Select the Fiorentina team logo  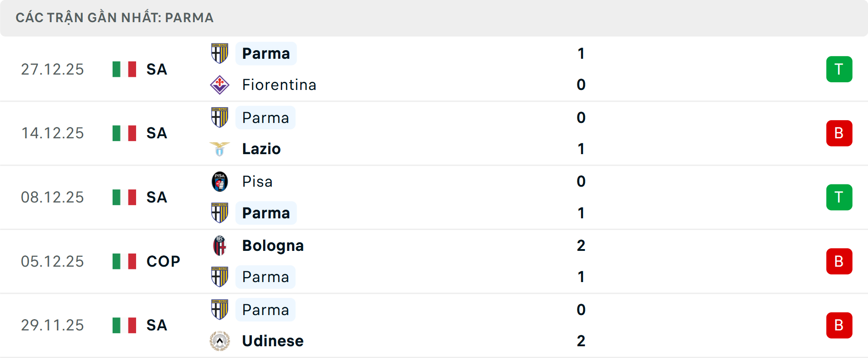(x=219, y=85)
